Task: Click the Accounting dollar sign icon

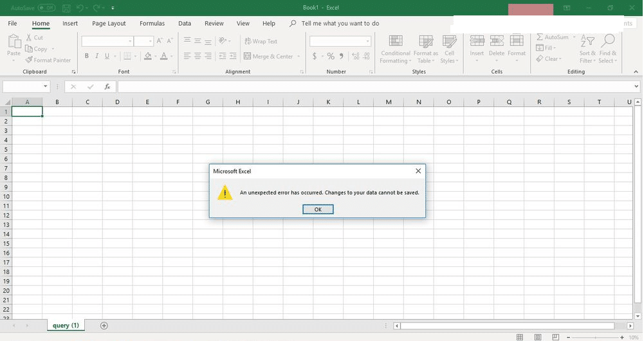Action: click(314, 56)
